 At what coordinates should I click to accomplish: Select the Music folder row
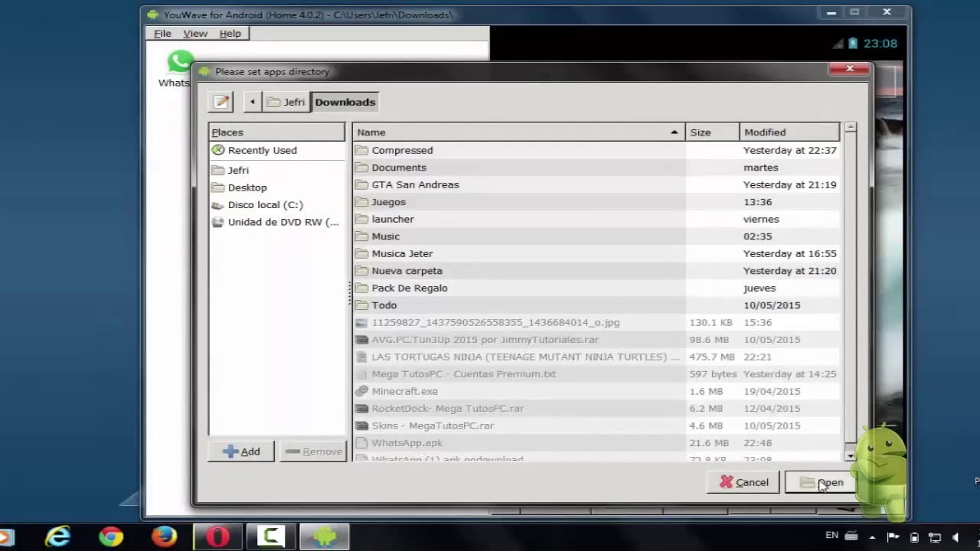tap(596, 236)
